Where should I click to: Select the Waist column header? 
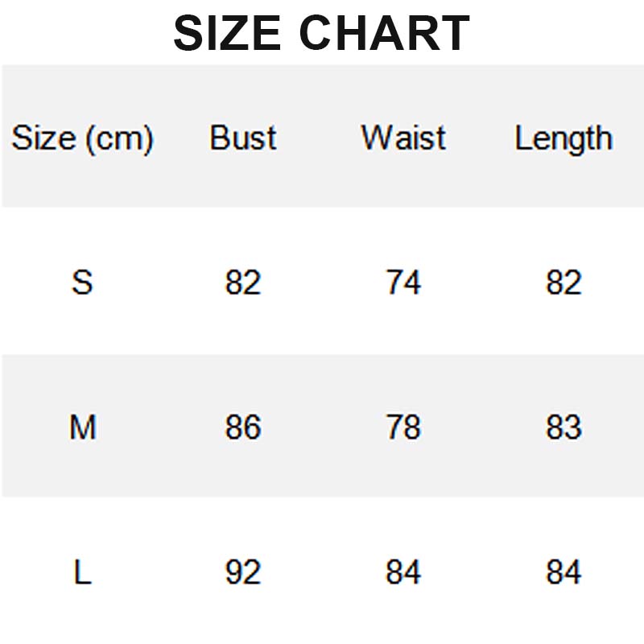402,138
